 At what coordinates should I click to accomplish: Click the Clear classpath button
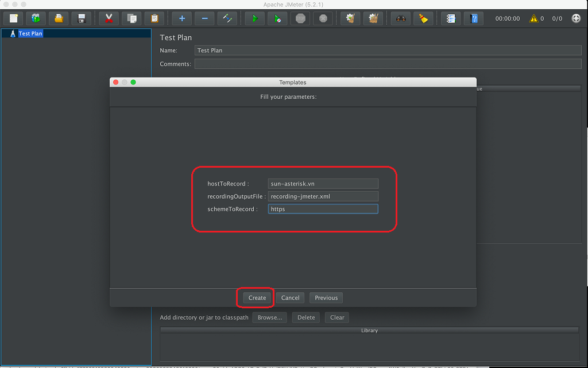336,317
